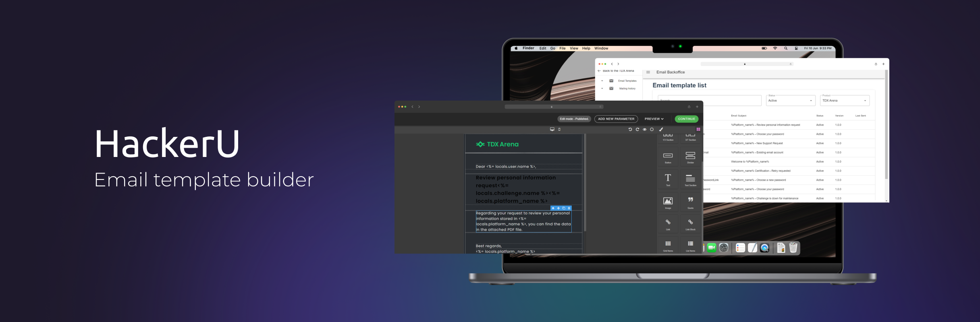Delete the selected text block

pos(569,208)
